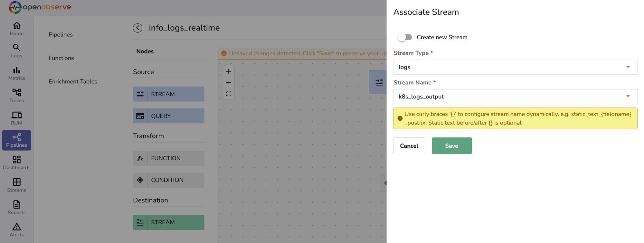Zoom in on the pipeline canvas
644x243 pixels.
point(229,71)
